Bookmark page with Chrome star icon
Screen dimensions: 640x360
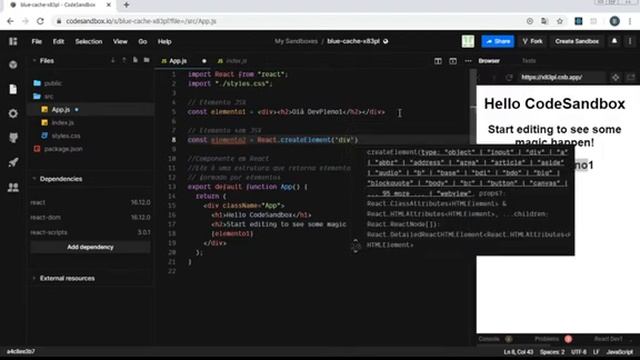560,21
